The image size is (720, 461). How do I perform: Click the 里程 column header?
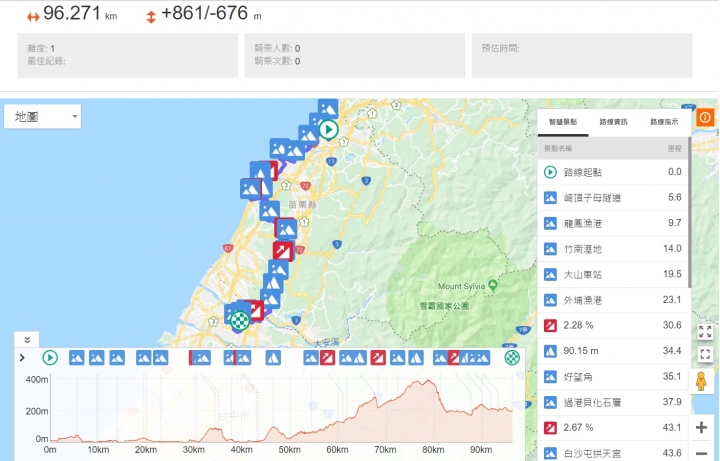coord(675,148)
